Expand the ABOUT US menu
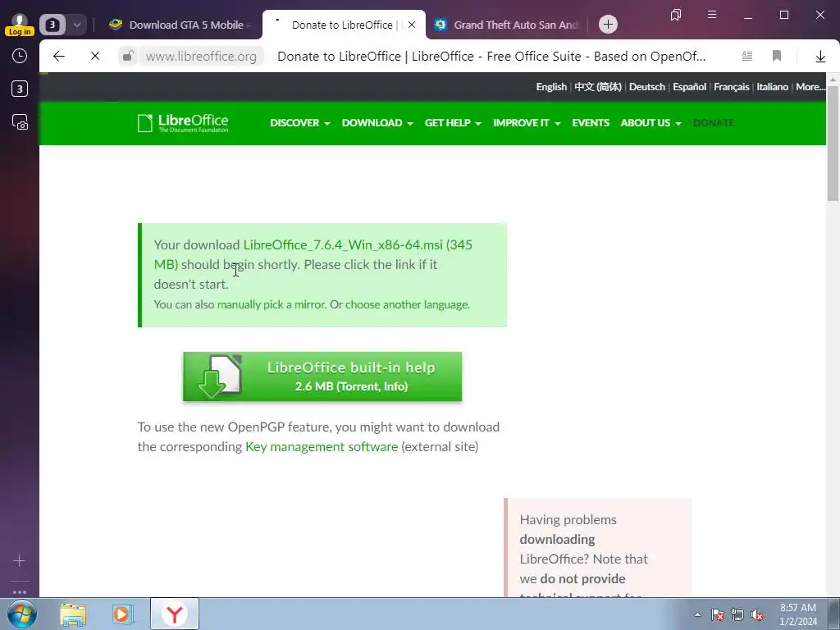This screenshot has width=840, height=630. click(651, 123)
